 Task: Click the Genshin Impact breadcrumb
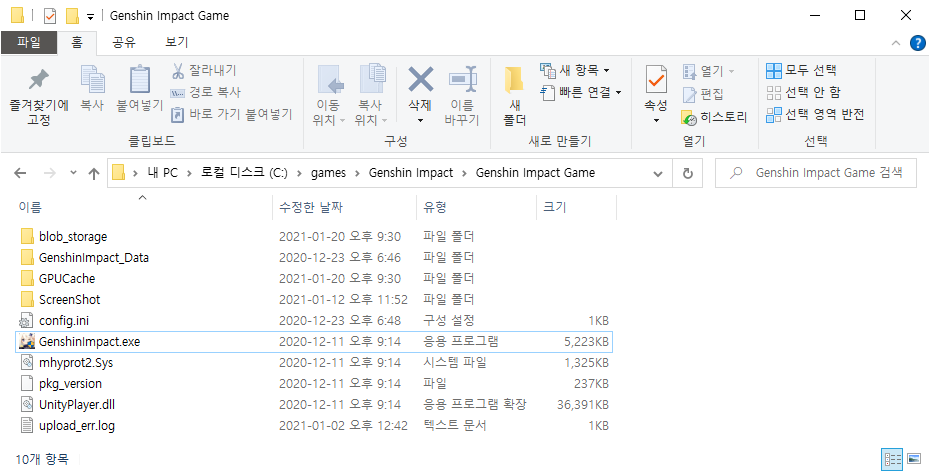(x=410, y=173)
